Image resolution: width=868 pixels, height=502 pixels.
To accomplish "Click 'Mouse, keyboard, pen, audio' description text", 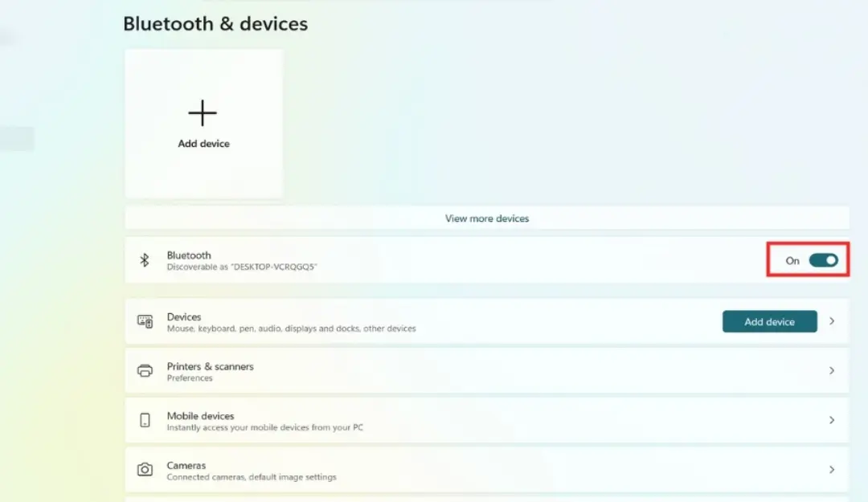I will [291, 329].
